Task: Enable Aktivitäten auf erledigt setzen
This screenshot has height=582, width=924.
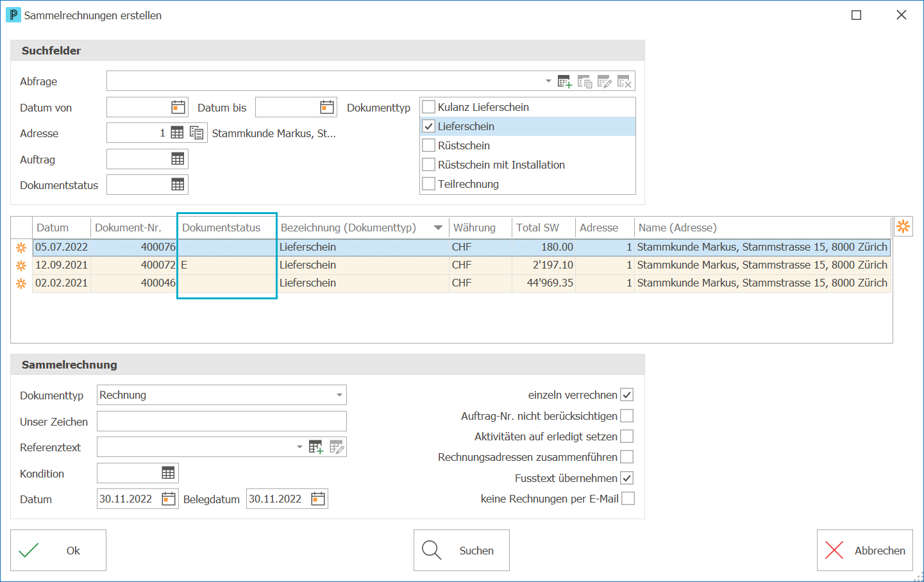Action: tap(627, 436)
